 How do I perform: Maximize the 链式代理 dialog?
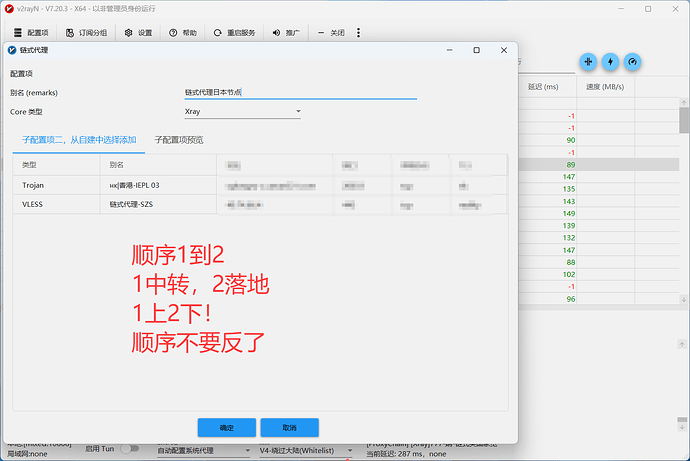point(477,50)
